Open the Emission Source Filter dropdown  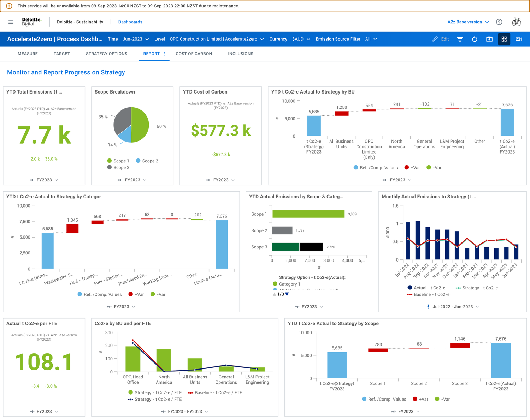tap(371, 39)
